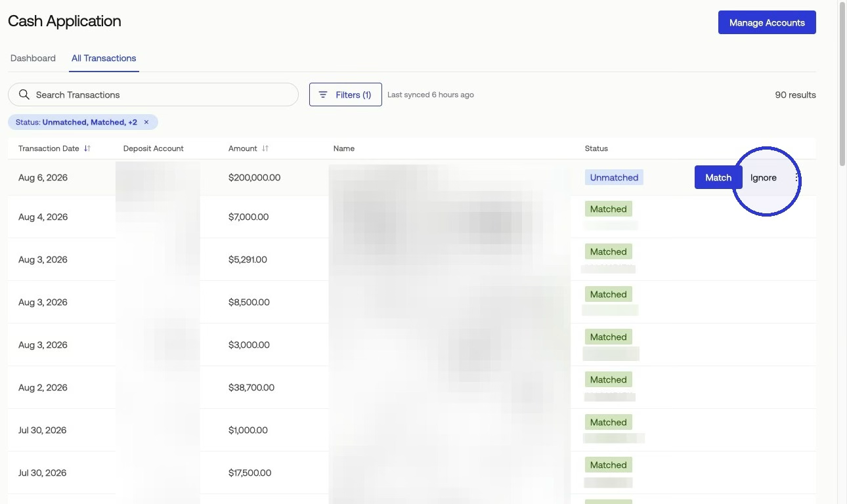The width and height of the screenshot is (847, 504).
Task: Click Matched badge on $7,000.00 row
Action: (x=609, y=209)
